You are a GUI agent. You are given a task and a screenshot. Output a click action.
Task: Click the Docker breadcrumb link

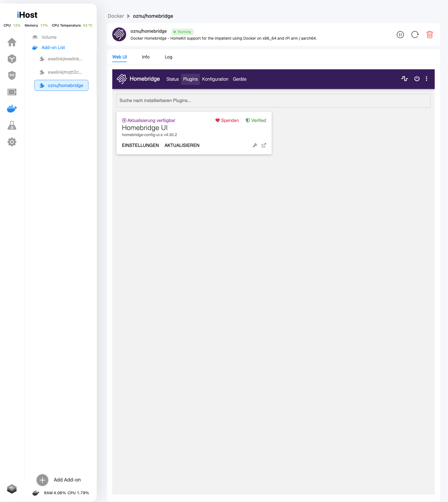[x=116, y=16]
